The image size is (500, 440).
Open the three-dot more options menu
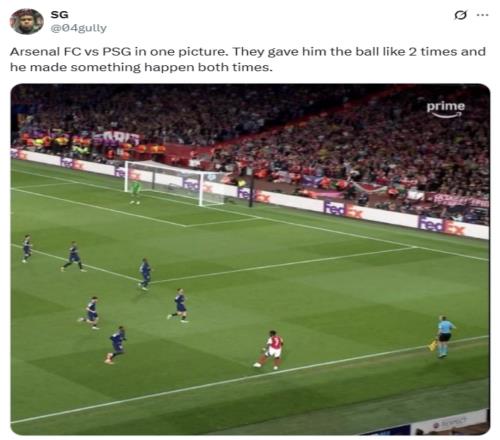[482, 15]
